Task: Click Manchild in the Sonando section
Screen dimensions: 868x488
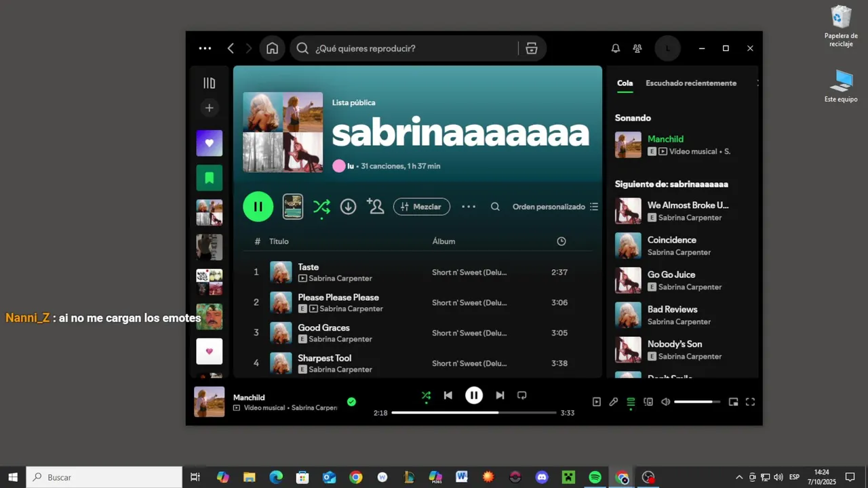Action: [x=665, y=139]
